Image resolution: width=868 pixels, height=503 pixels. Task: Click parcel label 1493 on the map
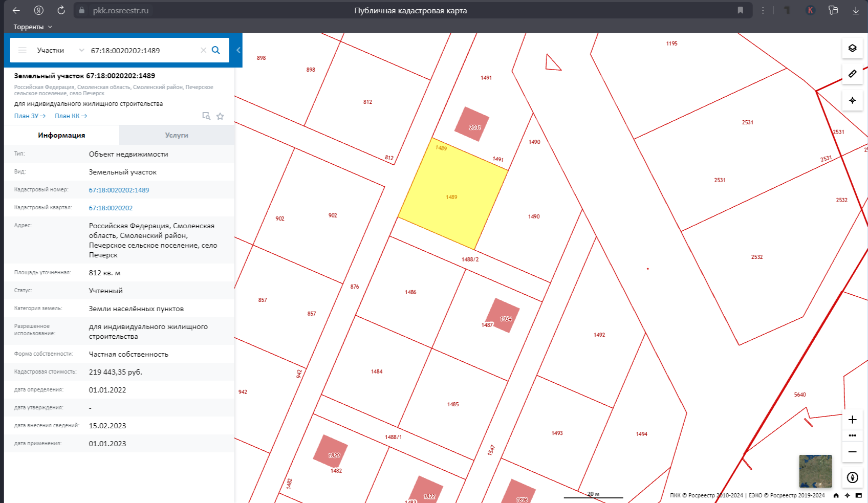tap(557, 433)
